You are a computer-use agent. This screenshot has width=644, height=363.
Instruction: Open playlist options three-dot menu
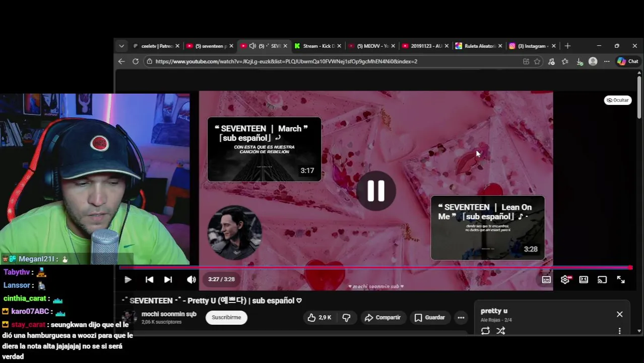click(619, 331)
